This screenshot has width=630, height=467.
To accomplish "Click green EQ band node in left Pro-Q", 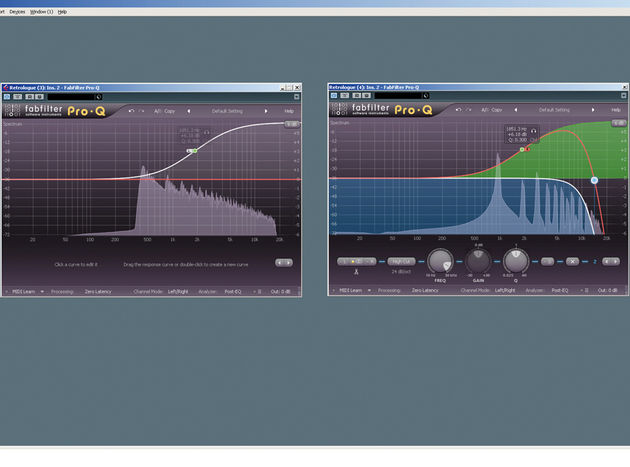I will [195, 151].
